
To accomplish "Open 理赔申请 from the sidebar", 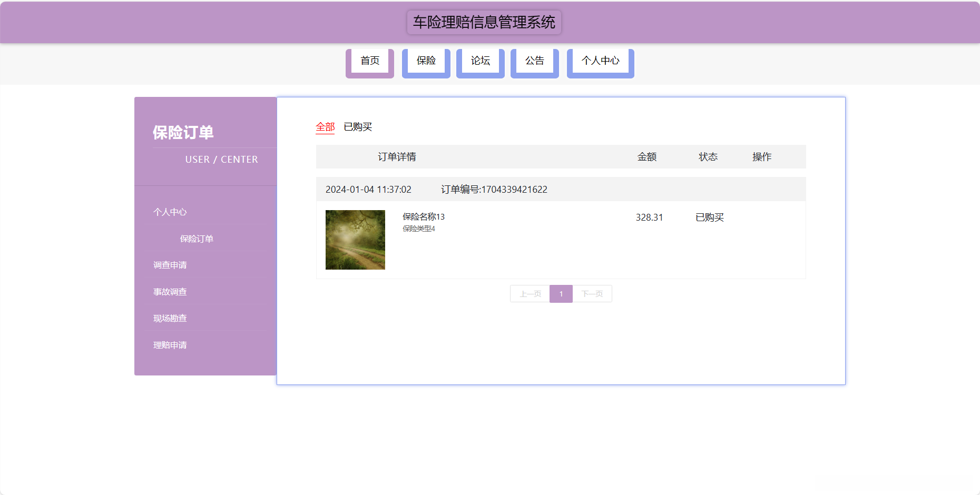I will click(171, 345).
